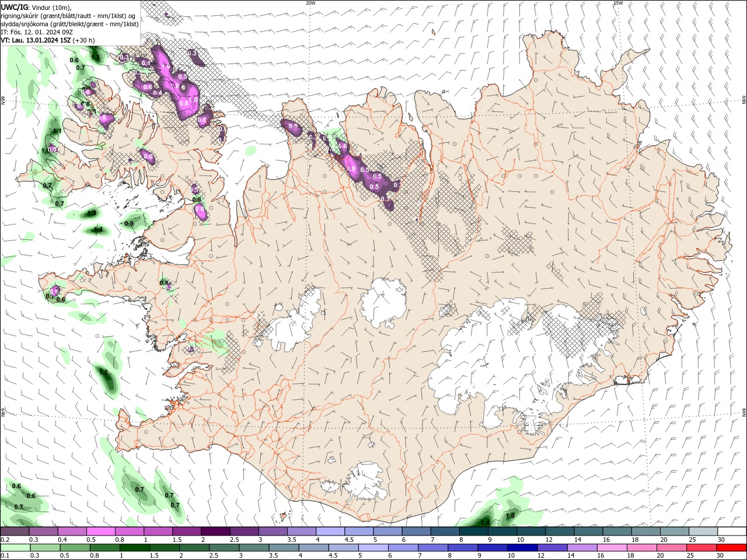747x560 pixels.
Task: Pick the pale grey snow swatch starting at 25
Action: coord(703,531)
